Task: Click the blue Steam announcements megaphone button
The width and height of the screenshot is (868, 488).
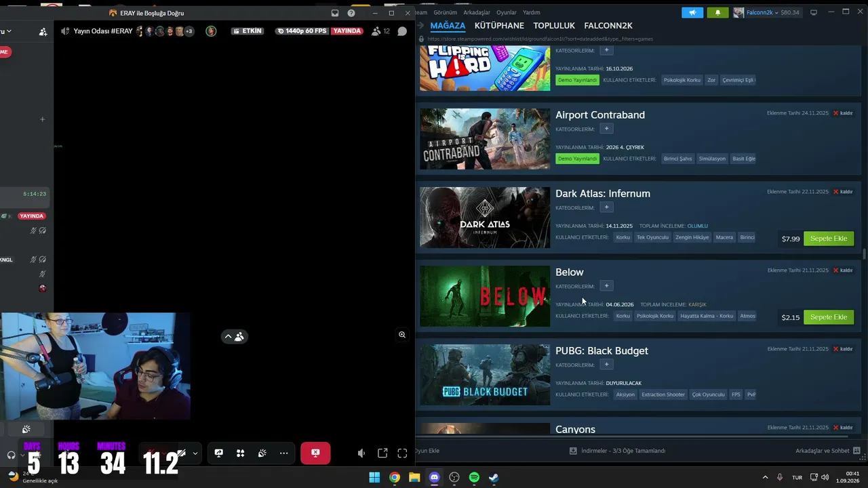Action: tap(692, 12)
